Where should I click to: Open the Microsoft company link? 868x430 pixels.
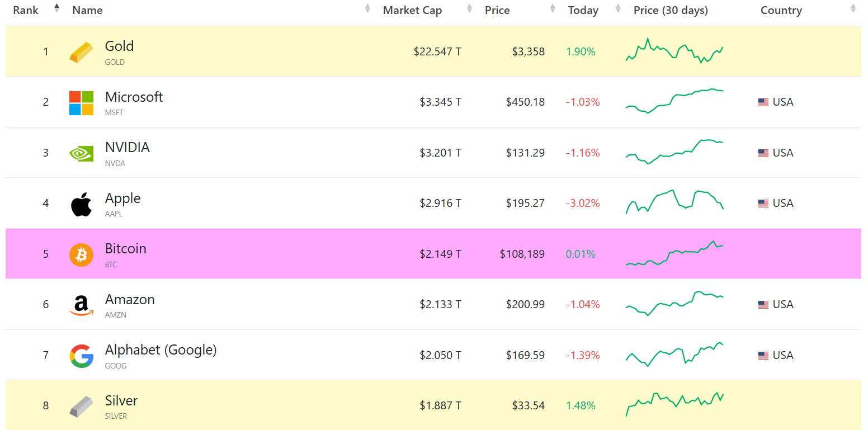134,97
